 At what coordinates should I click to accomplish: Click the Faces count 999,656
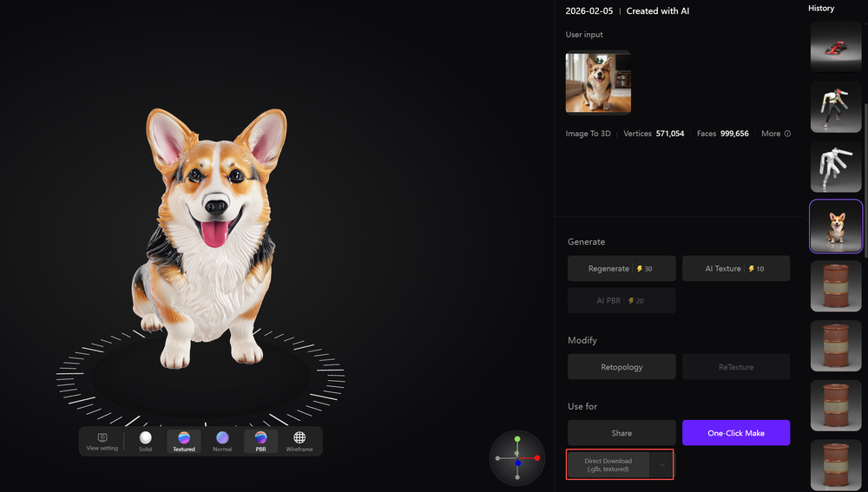(734, 134)
